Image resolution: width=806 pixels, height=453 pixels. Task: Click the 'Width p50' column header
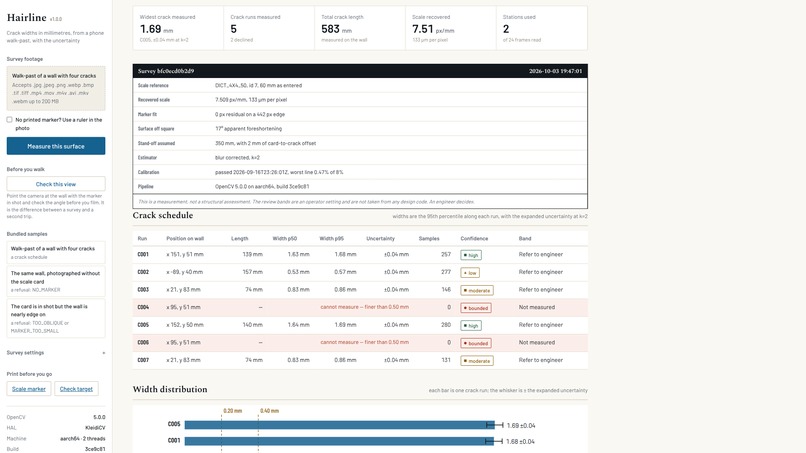click(x=285, y=239)
